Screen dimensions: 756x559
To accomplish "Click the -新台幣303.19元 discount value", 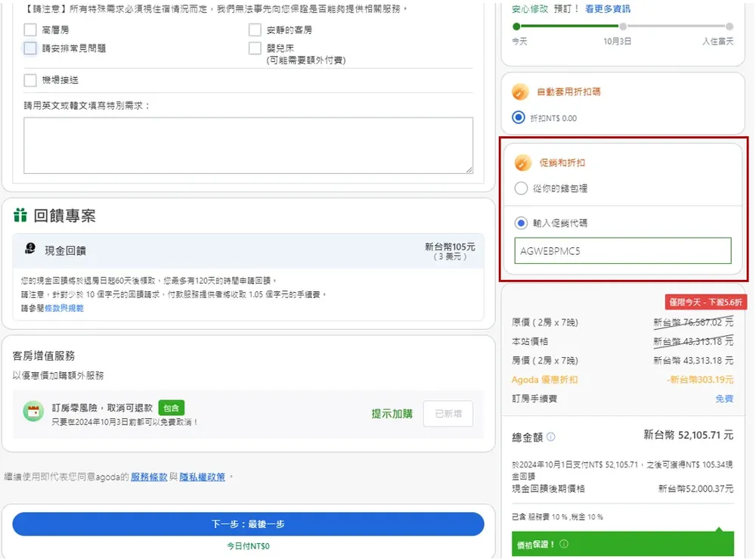I will (701, 380).
